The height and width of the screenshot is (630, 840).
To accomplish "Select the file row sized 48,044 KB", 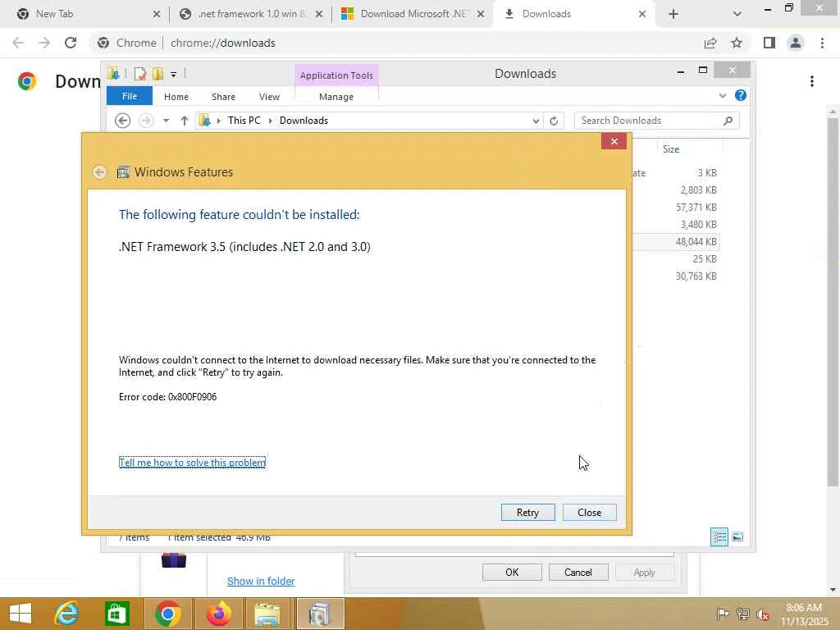I will 677,242.
